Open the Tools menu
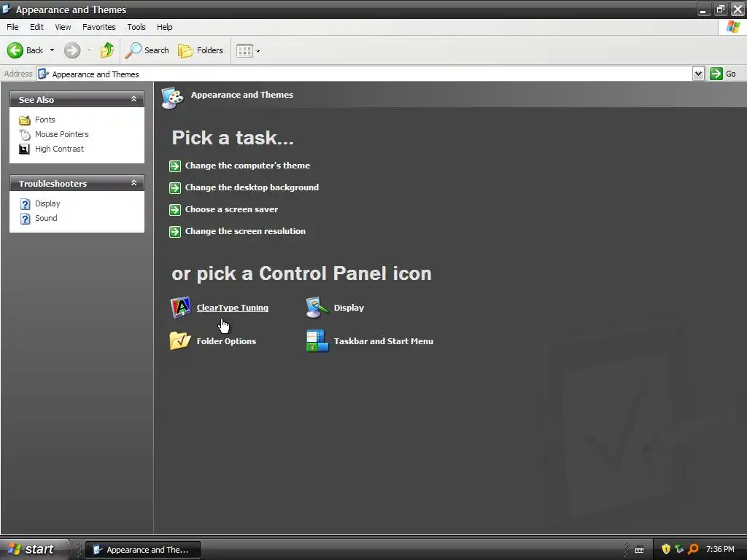The height and width of the screenshot is (560, 747). pos(136,27)
